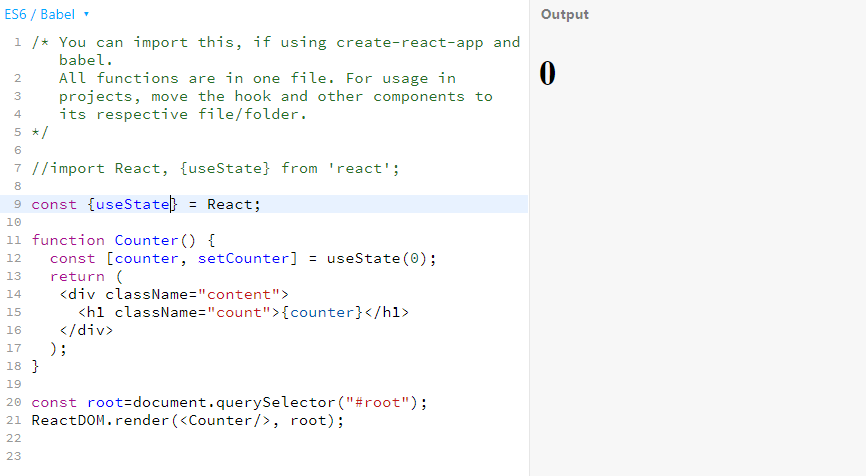Click the React identifier on line 9
The width and height of the screenshot is (866, 476).
(x=229, y=204)
